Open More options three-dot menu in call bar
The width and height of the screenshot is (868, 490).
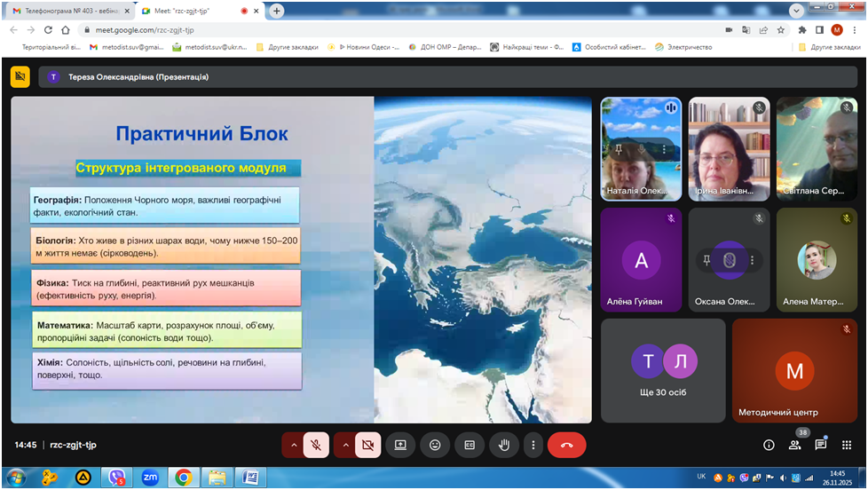pos(533,445)
